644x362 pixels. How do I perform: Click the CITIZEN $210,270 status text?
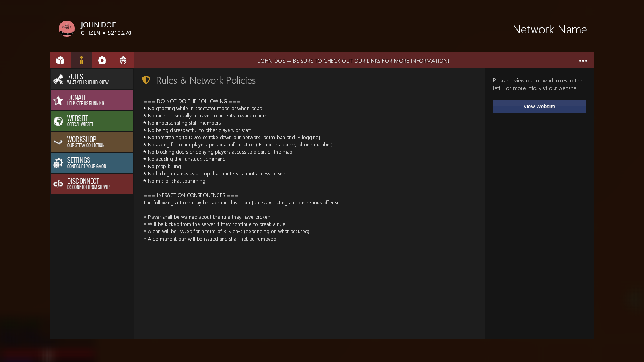point(106,33)
